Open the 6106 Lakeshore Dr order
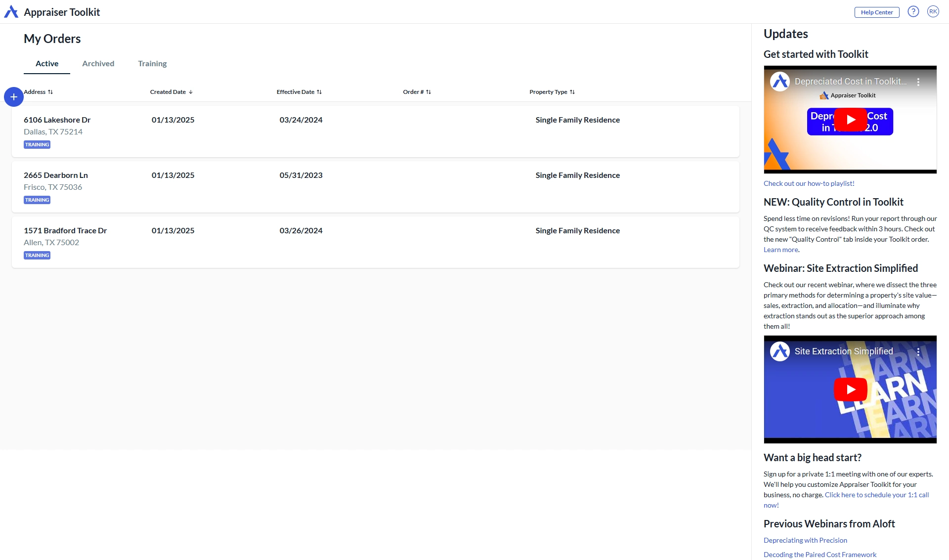This screenshot has width=949, height=560. point(57,120)
